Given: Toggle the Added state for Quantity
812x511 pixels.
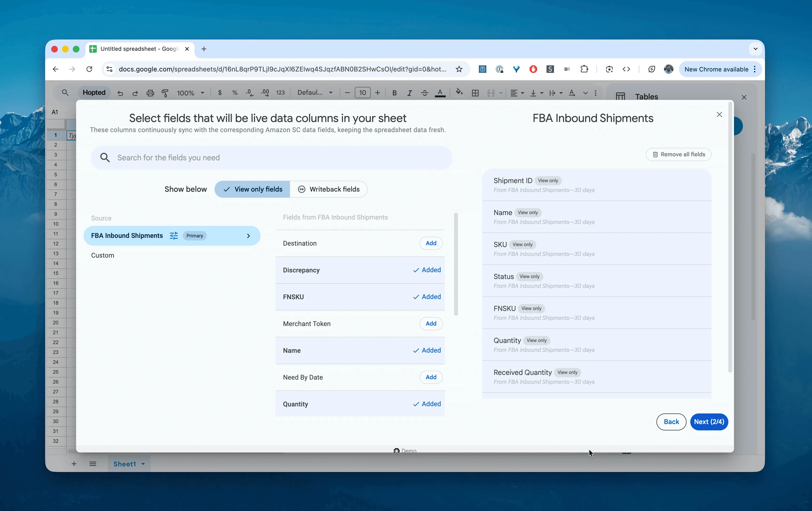Looking at the screenshot, I should click(427, 404).
